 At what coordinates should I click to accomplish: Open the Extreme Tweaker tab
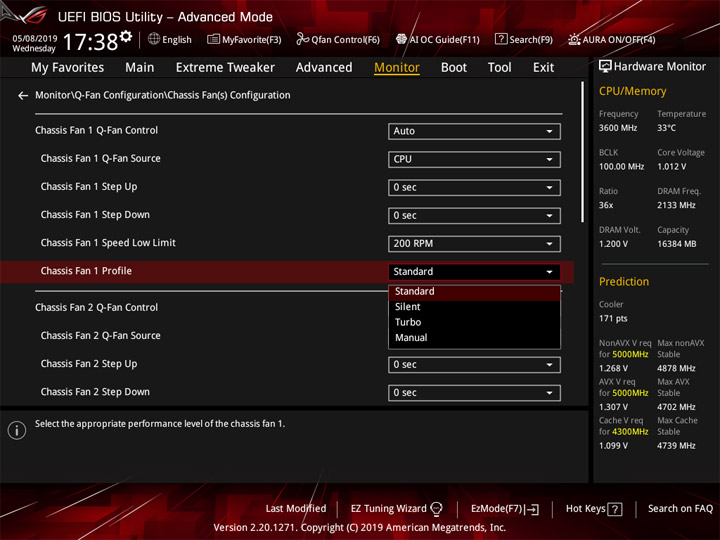click(x=225, y=68)
